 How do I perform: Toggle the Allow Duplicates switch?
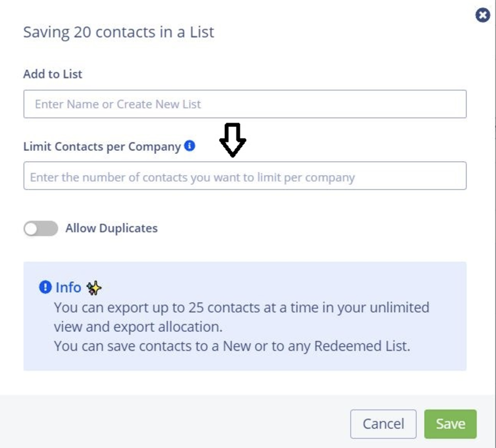click(41, 228)
